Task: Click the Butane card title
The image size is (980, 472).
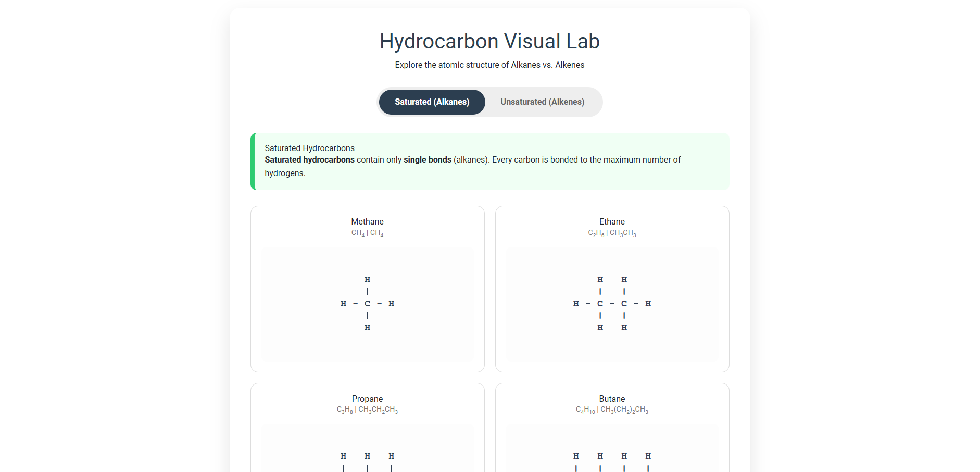Action: coord(612,399)
